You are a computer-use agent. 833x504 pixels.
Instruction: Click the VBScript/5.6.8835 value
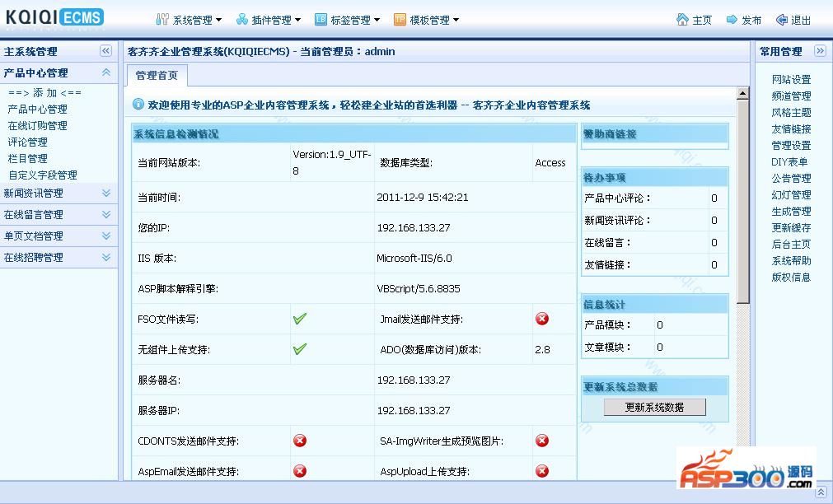pyautogui.click(x=418, y=288)
